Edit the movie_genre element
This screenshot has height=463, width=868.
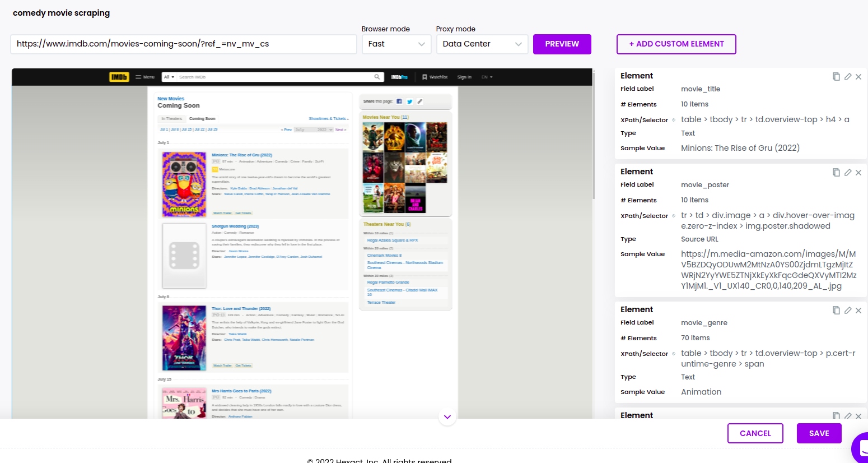coord(848,311)
